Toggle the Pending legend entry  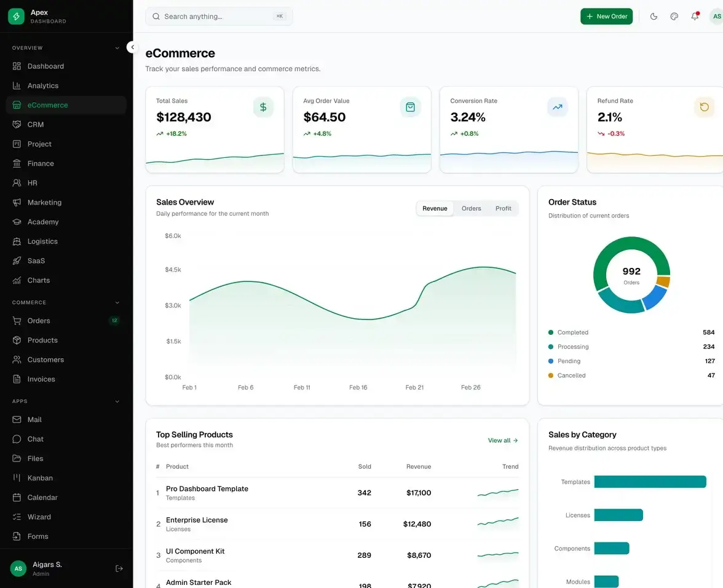(x=564, y=361)
